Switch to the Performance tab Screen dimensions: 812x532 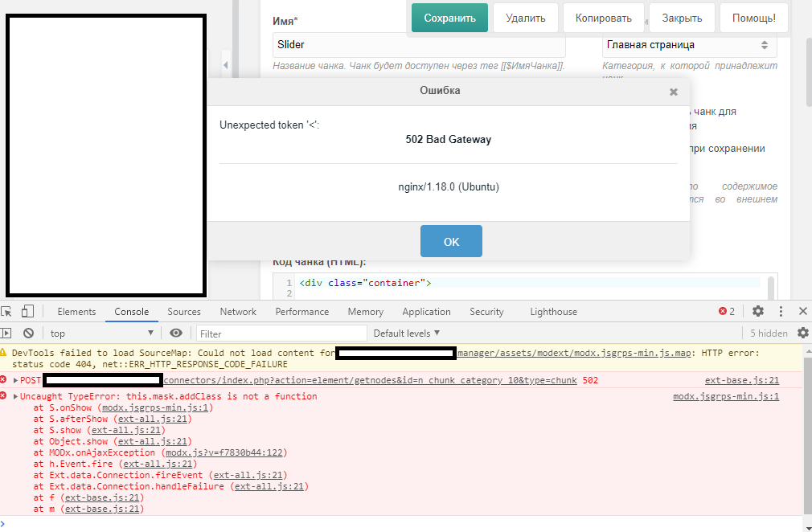click(302, 312)
